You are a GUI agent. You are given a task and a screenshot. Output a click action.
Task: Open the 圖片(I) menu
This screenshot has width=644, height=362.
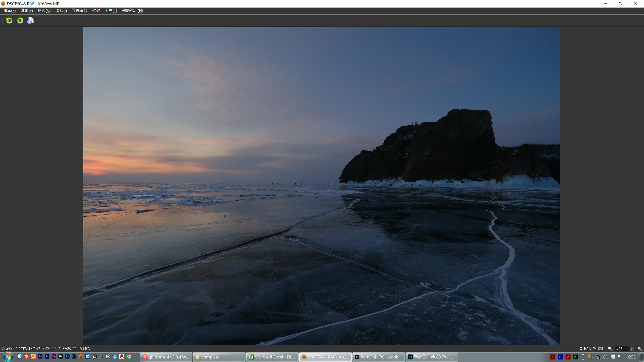coord(61,11)
